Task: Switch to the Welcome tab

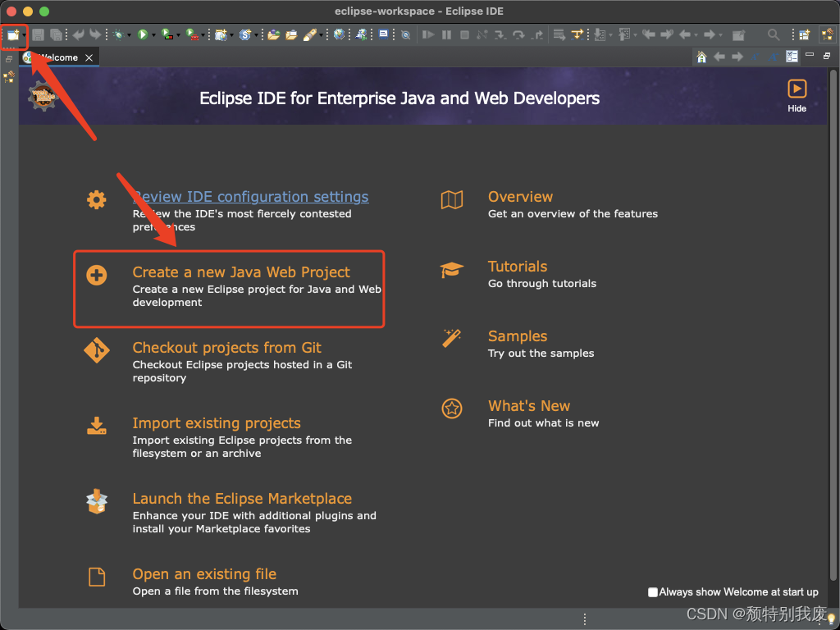Action: [x=59, y=57]
